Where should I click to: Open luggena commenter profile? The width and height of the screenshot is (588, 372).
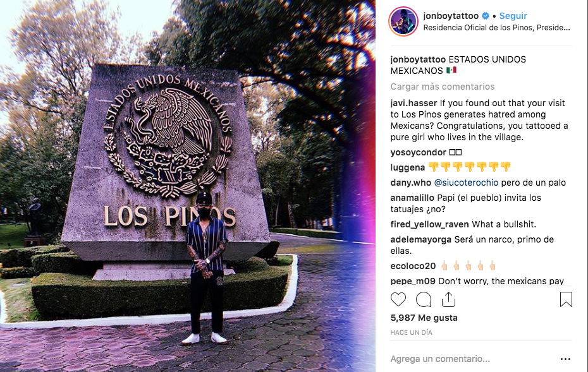[408, 167]
